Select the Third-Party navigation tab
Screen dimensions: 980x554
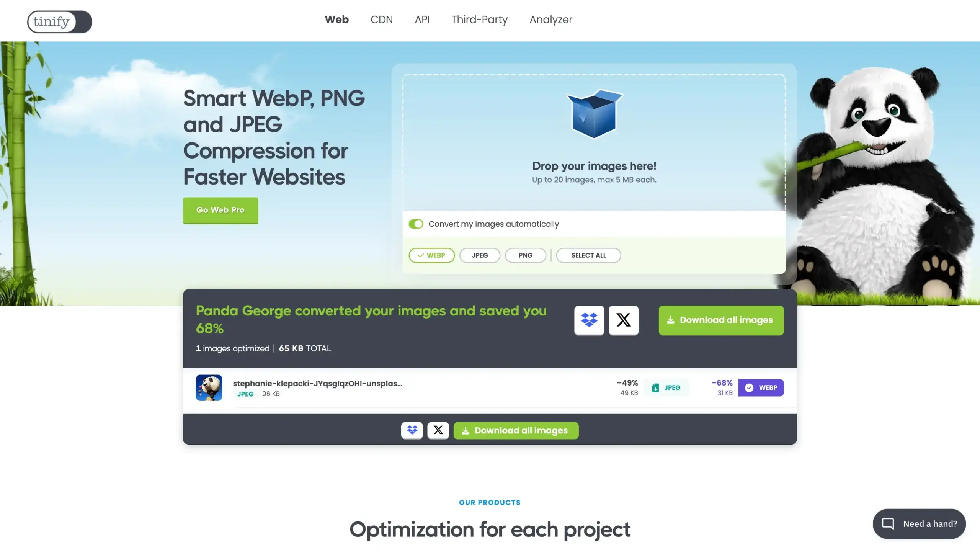(479, 20)
